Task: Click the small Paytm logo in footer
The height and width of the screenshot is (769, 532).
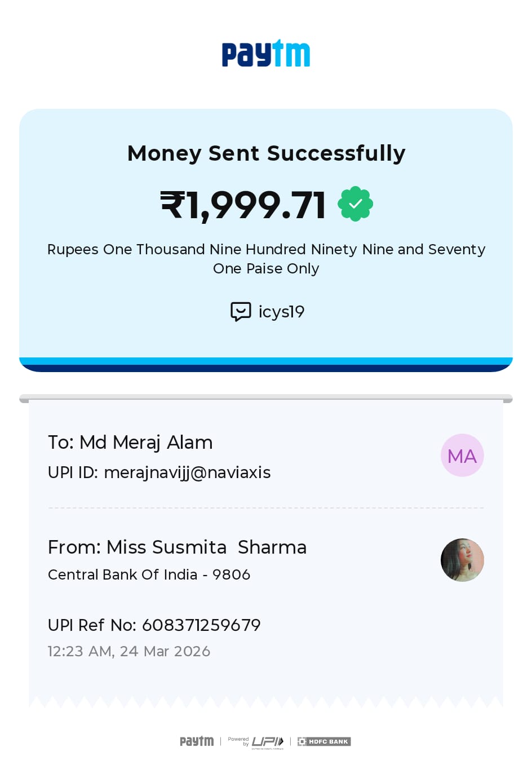Action: (197, 741)
